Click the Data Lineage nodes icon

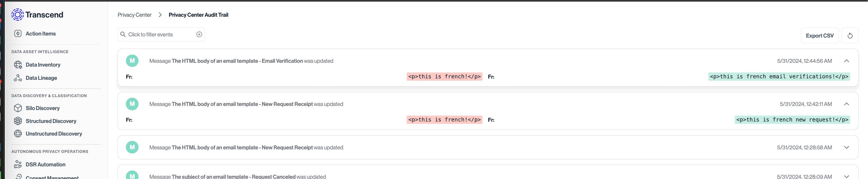[18, 78]
